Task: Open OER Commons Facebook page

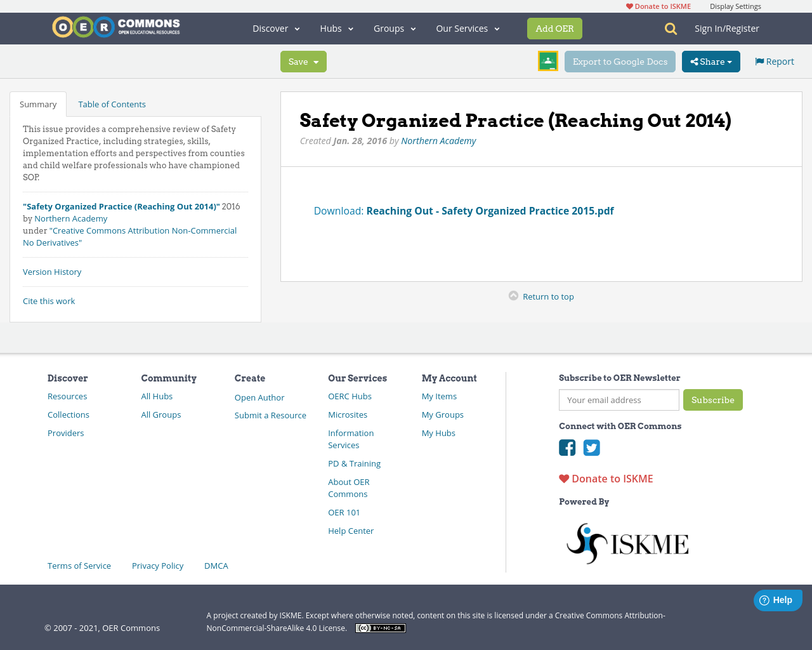Action: click(567, 448)
